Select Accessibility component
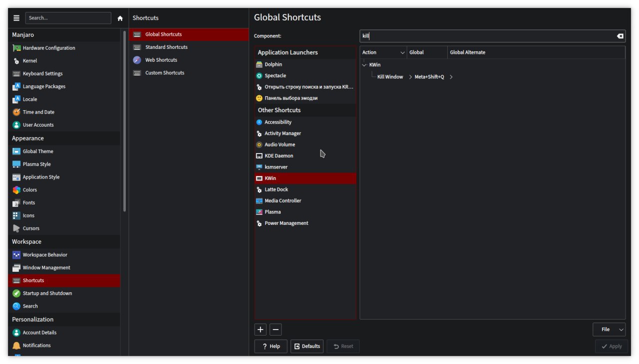 (x=305, y=122)
